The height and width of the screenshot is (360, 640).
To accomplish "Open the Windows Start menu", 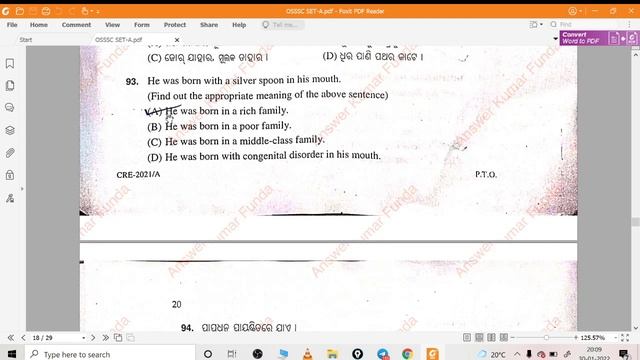I will pos(12,353).
